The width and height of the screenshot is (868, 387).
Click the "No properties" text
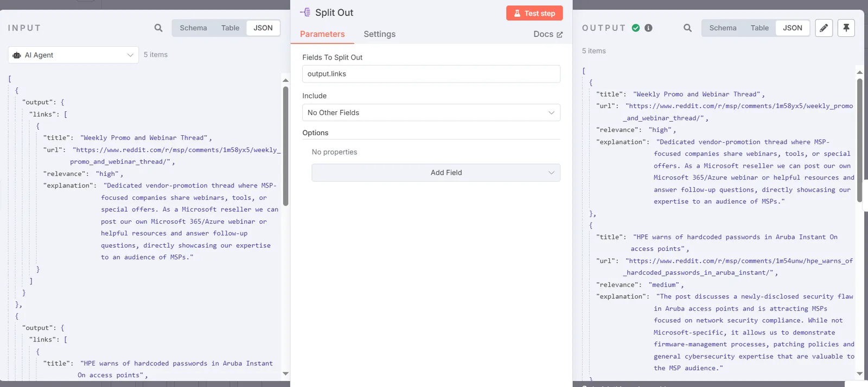[x=334, y=152]
